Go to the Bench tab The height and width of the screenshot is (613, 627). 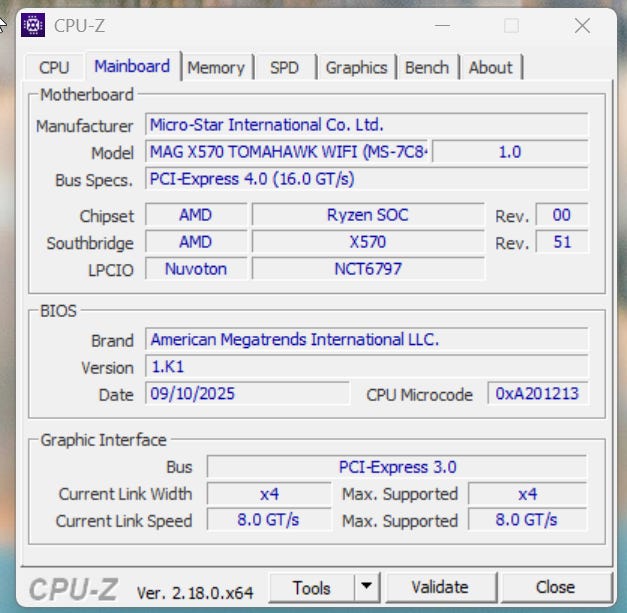pyautogui.click(x=427, y=68)
